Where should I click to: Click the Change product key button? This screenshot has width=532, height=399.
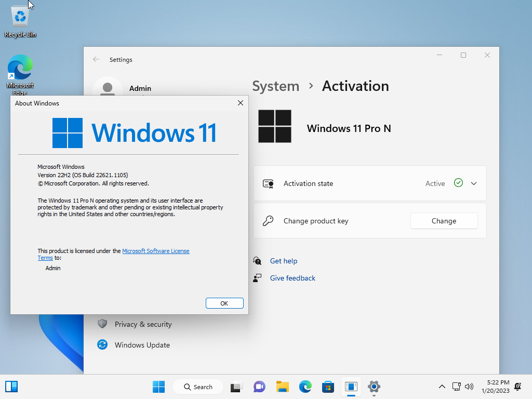(444, 221)
